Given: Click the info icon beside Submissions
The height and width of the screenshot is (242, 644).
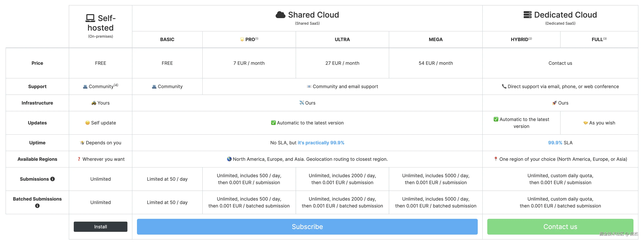Looking at the screenshot, I should click(53, 179).
